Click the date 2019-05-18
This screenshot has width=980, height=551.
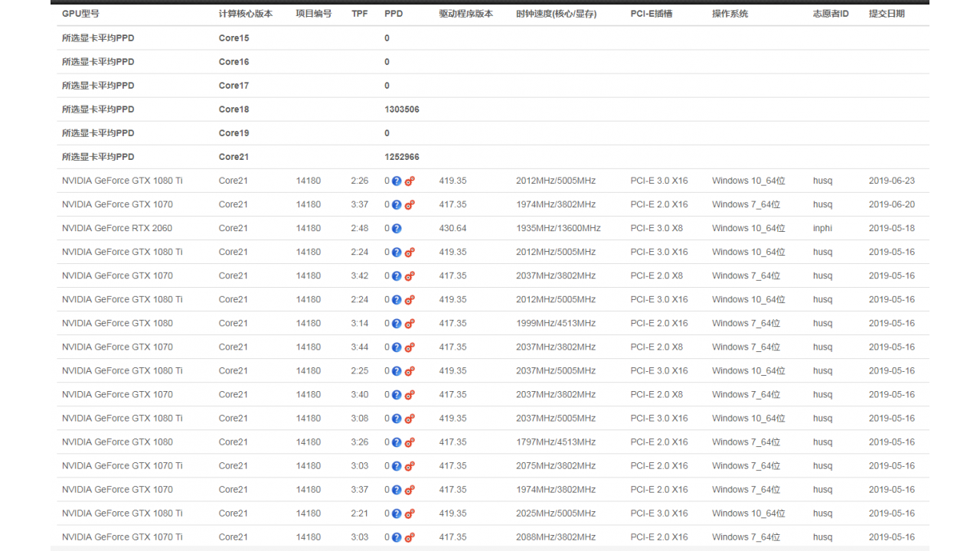892,228
